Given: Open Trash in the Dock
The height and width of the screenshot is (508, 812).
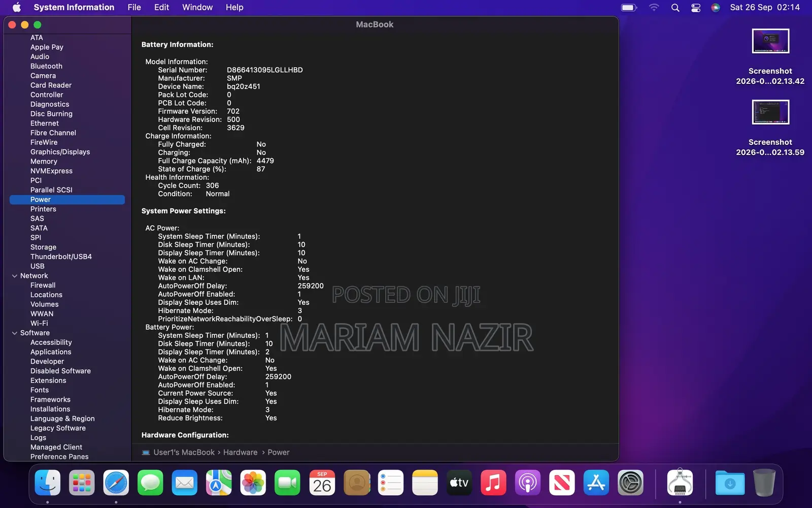Looking at the screenshot, I should click(764, 482).
